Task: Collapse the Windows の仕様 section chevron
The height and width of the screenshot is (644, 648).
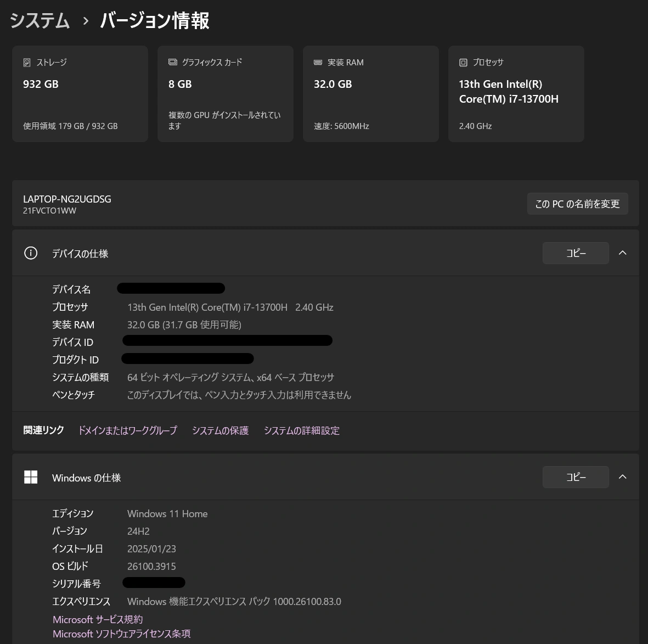Action: coord(622,477)
